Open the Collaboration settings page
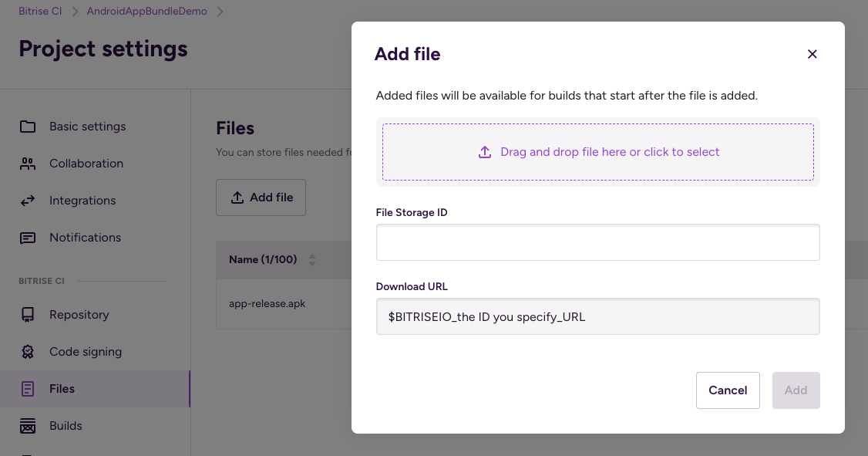Viewport: 868px width, 456px height. pyautogui.click(x=86, y=164)
